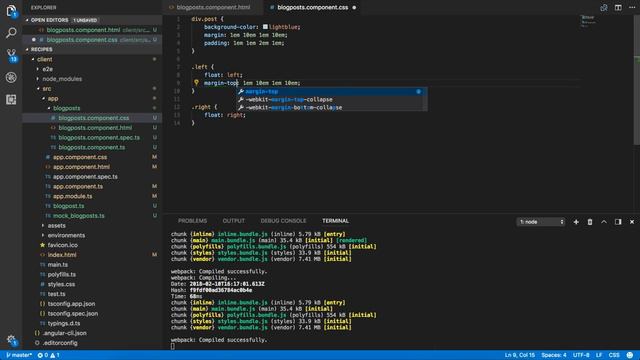Click the errors count icon in status bar
Screen dimensions: 640x360
point(43,355)
